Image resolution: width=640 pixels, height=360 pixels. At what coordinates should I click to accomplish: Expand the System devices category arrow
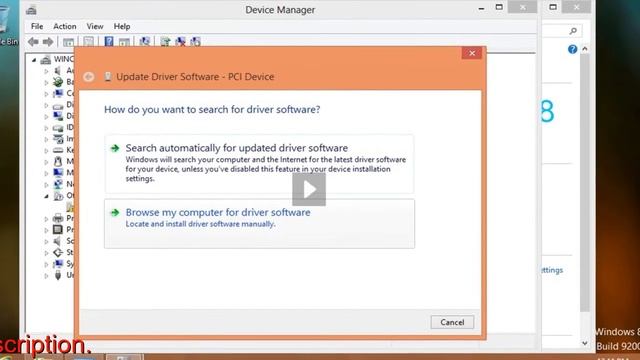(x=46, y=264)
